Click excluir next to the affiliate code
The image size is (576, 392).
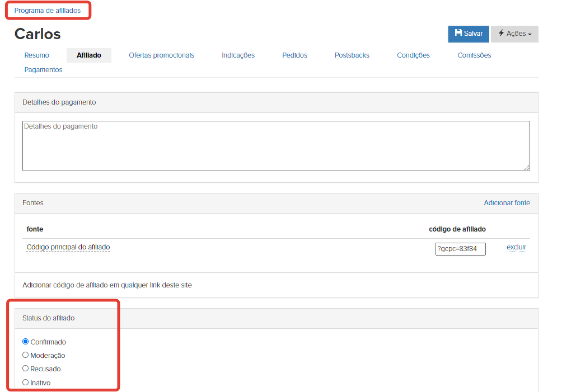pyautogui.click(x=516, y=247)
